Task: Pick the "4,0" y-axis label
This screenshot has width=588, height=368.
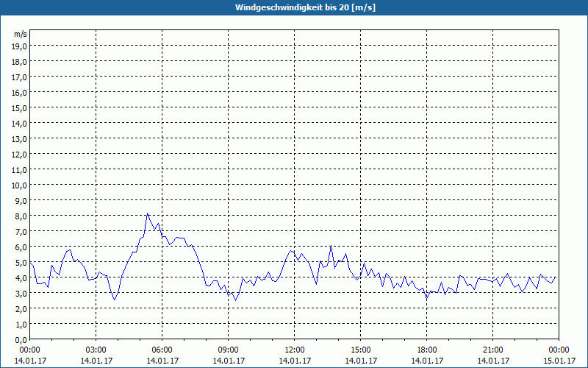Action: (21, 278)
